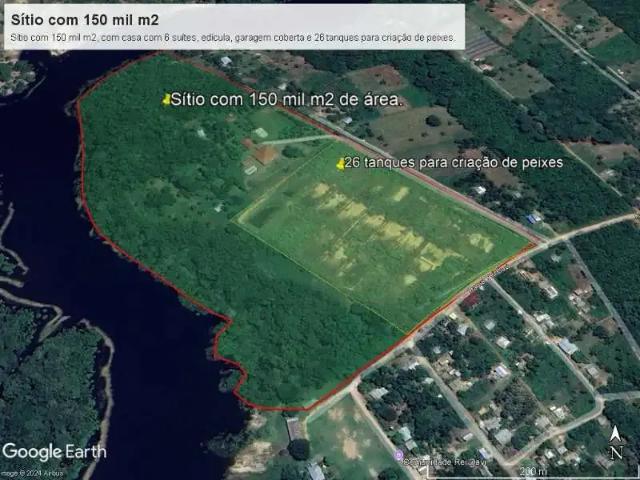The width and height of the screenshot is (640, 480).
Task: Open the 'Sítio com 150 mil m2 de área.' placemark label
Action: [288, 100]
